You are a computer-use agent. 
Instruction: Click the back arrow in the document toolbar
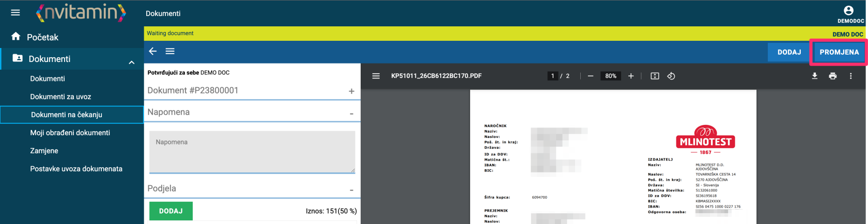point(152,51)
